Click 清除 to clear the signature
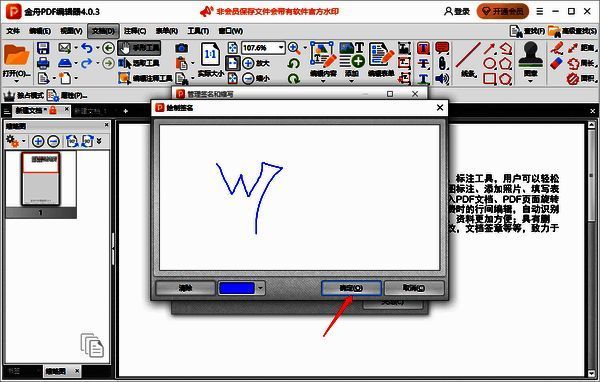This screenshot has height=382, width=600. click(x=186, y=288)
